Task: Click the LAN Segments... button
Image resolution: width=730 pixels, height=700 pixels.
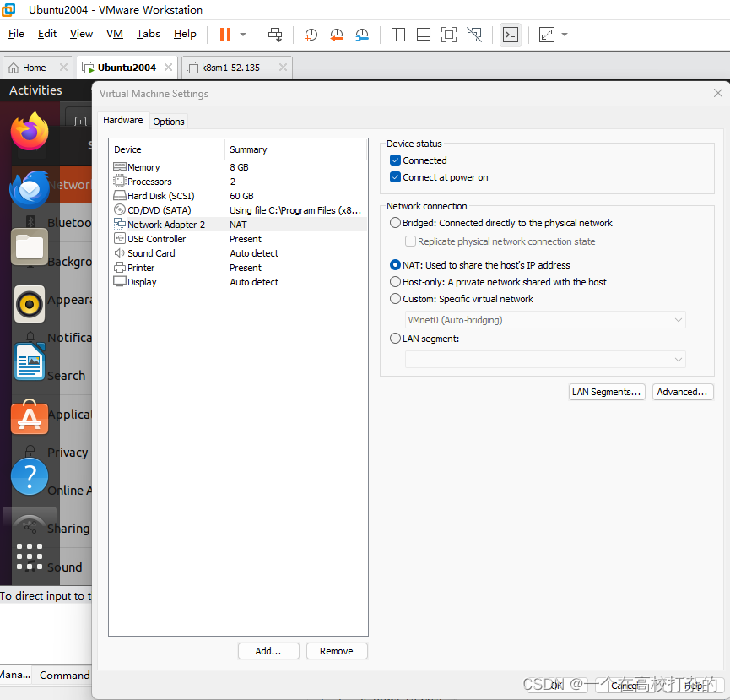Action: click(607, 392)
